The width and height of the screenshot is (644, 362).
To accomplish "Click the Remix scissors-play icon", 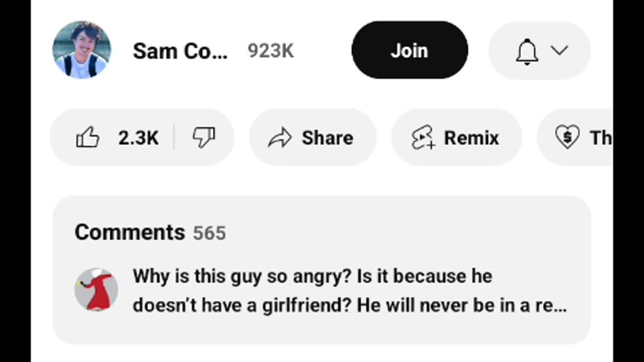I will [x=423, y=137].
